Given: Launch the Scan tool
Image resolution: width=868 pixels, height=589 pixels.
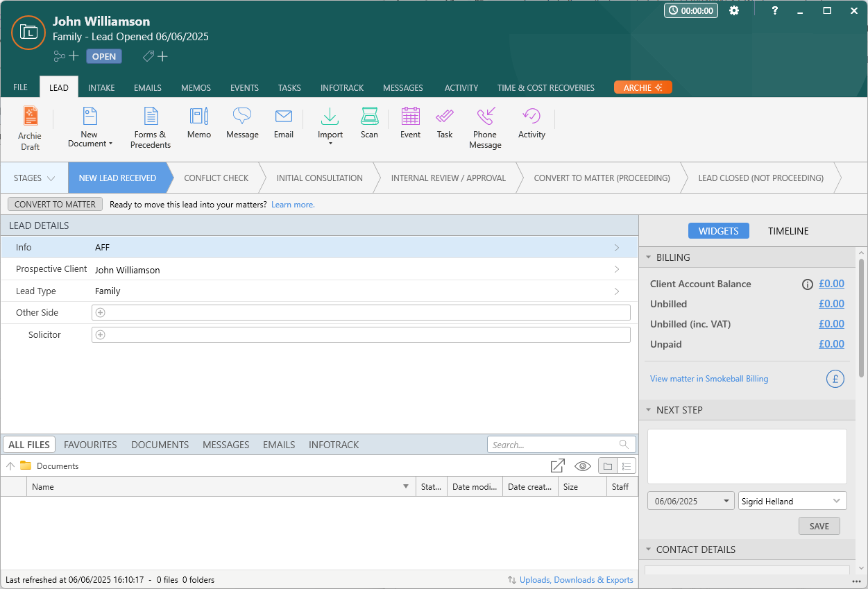Looking at the screenshot, I should (369, 123).
